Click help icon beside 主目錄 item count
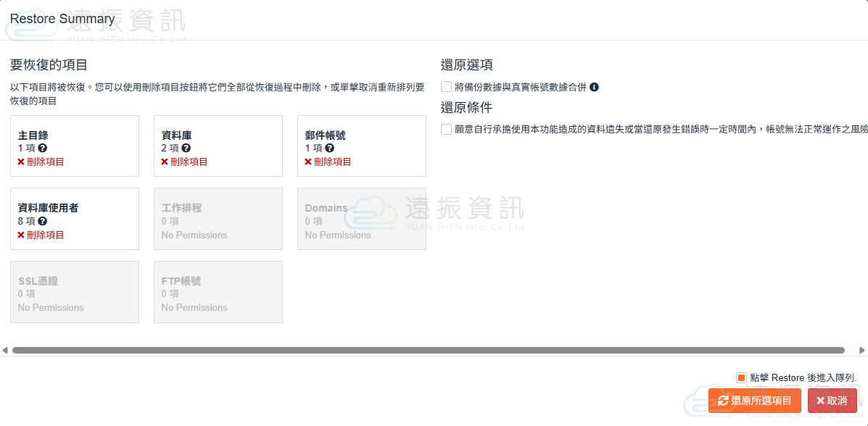868x426 pixels. tap(43, 149)
